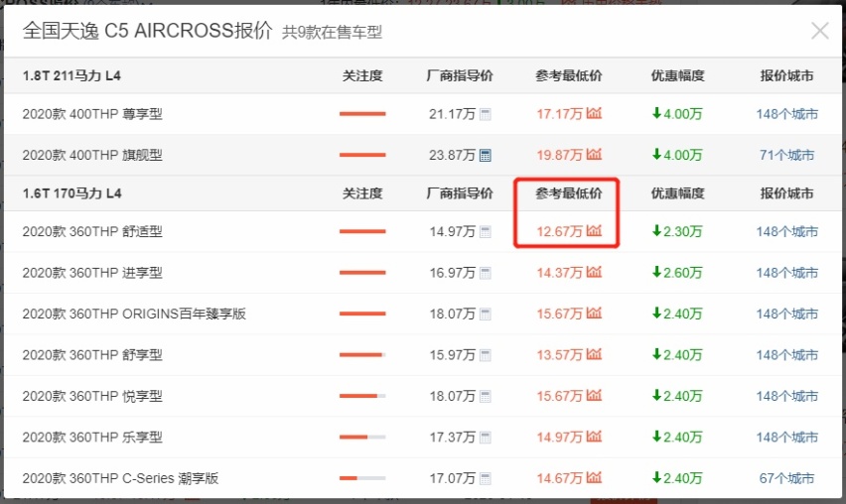Click the 1.8T 211马力 L4 group header

pos(71,76)
